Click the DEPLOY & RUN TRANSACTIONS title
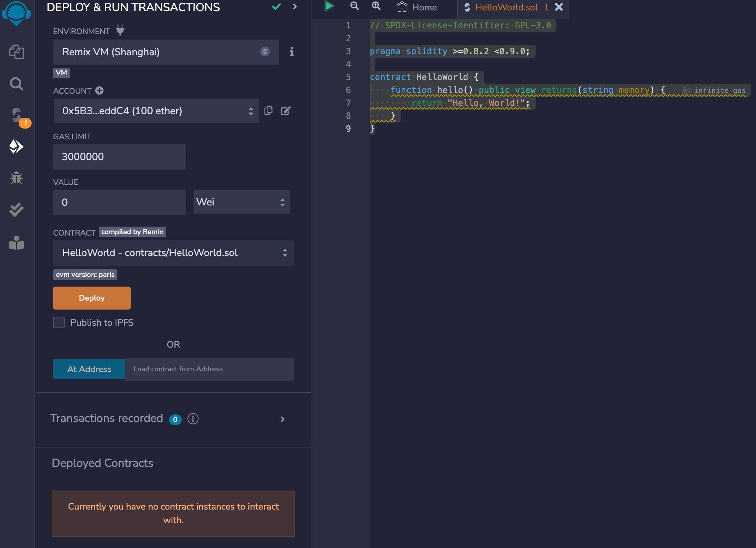This screenshot has height=548, width=756. pyautogui.click(x=133, y=7)
